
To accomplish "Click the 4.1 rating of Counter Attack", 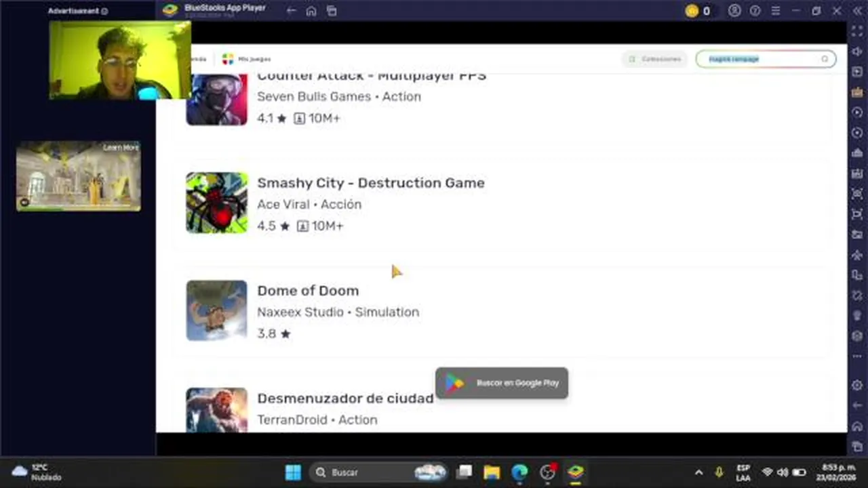I will click(x=272, y=118).
